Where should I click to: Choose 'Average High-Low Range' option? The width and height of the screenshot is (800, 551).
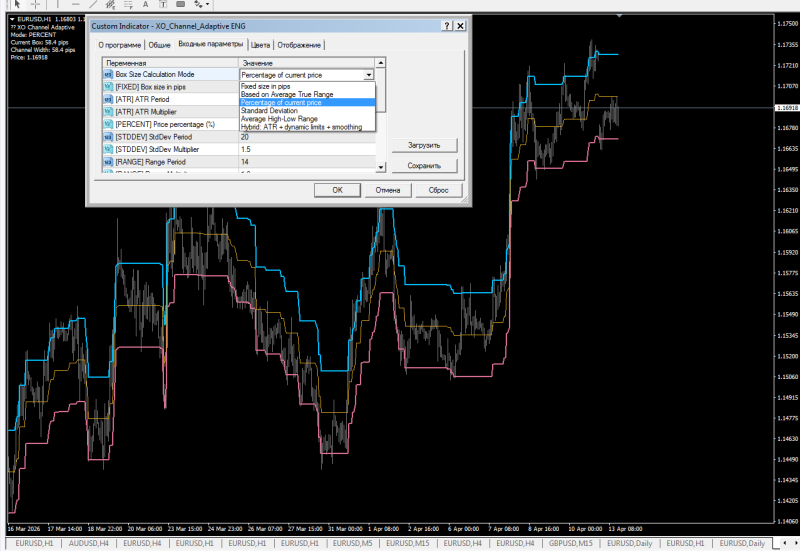pos(308,119)
